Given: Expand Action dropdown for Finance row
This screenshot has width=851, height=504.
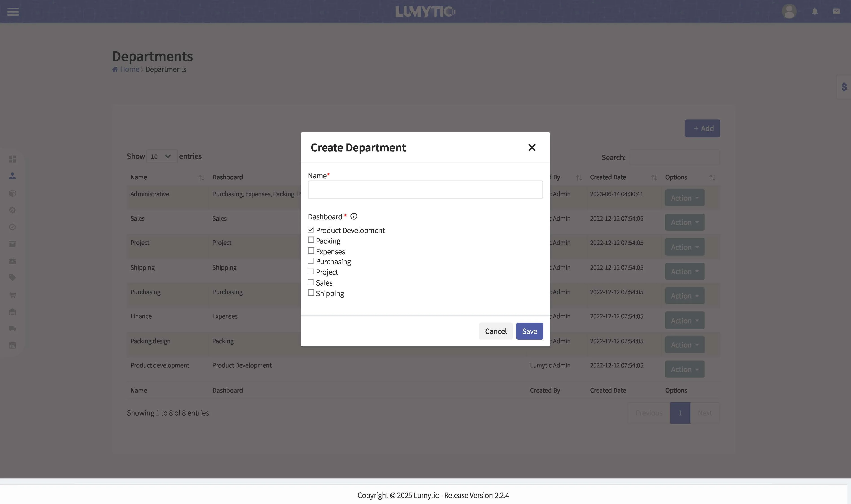Looking at the screenshot, I should pos(684,321).
